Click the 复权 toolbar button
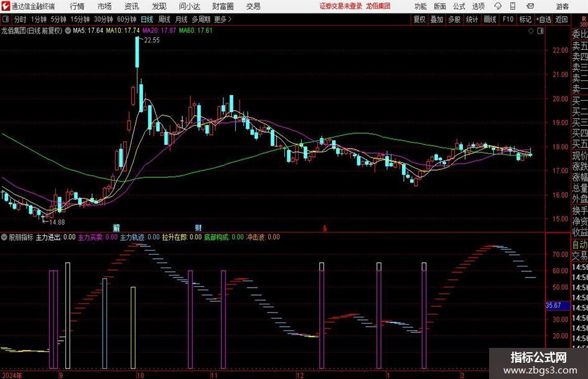This screenshot has width=588, height=379. click(419, 19)
